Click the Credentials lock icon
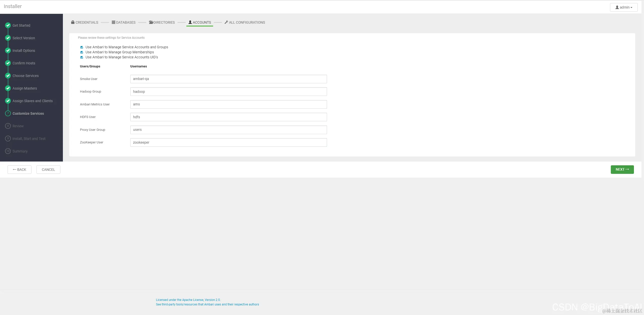This screenshot has width=644, height=315. coord(73,22)
